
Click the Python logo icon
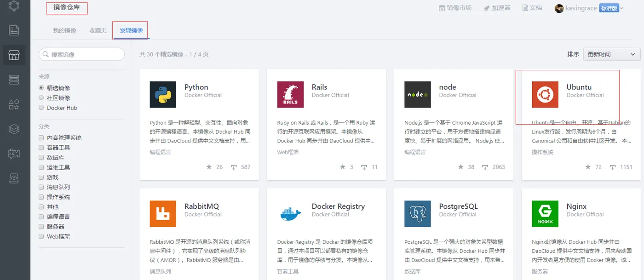tap(163, 94)
